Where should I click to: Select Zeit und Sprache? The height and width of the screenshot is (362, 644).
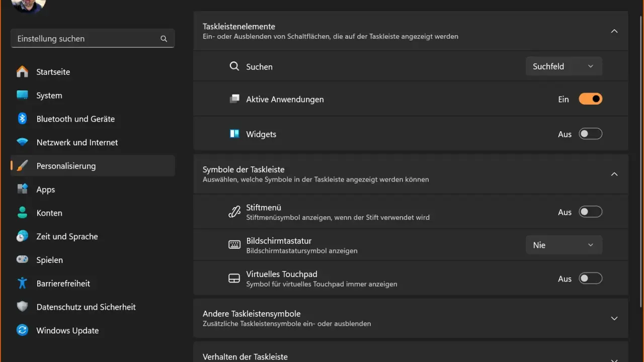click(93, 236)
